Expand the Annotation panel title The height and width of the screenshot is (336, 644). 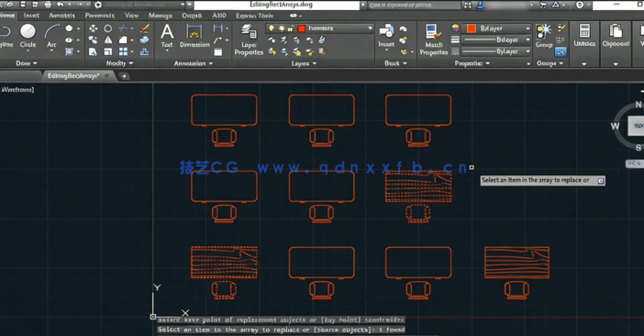click(193, 63)
